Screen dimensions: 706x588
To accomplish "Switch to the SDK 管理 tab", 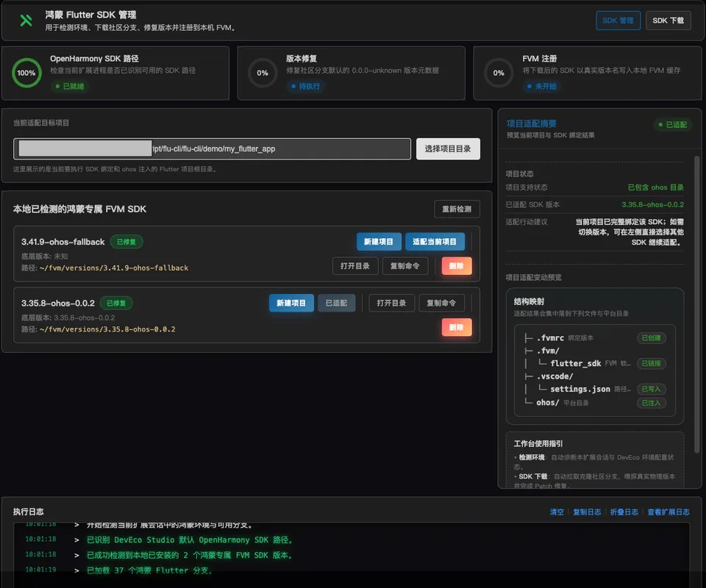I will point(618,21).
